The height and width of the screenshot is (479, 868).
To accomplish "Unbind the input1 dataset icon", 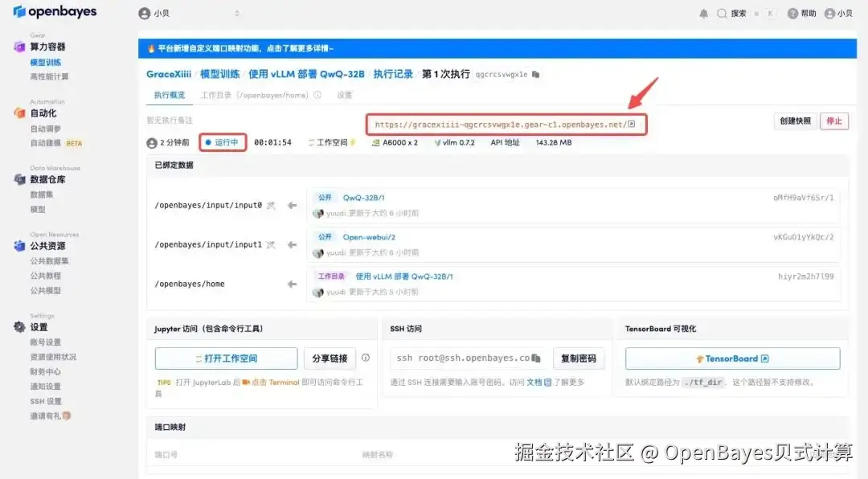I will [271, 245].
